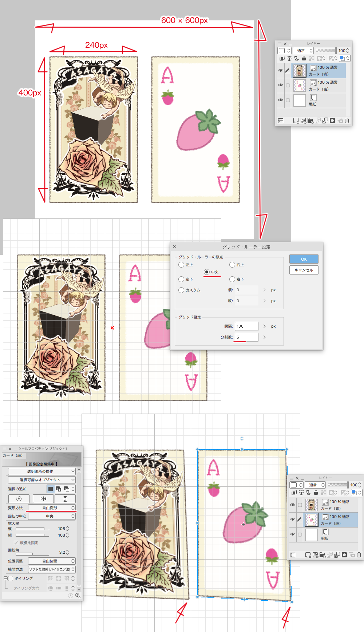Enable タイリング checkbox
The image size is (364, 632).
[11, 578]
